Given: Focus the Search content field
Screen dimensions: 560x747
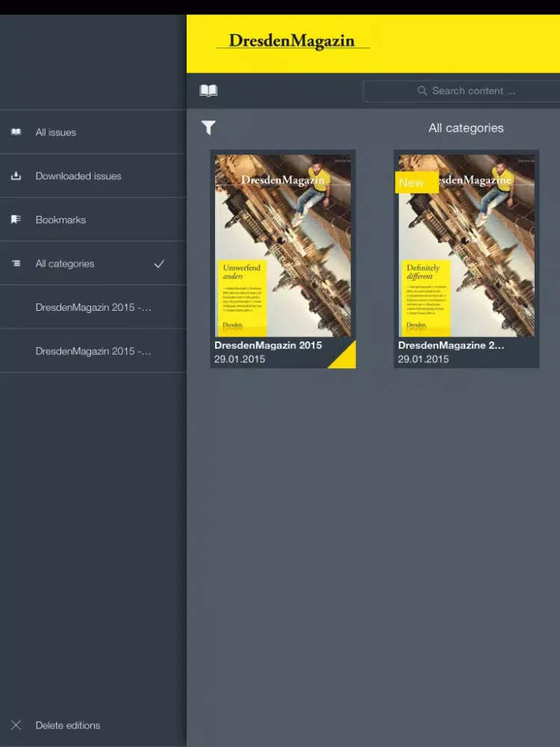Looking at the screenshot, I should [461, 91].
